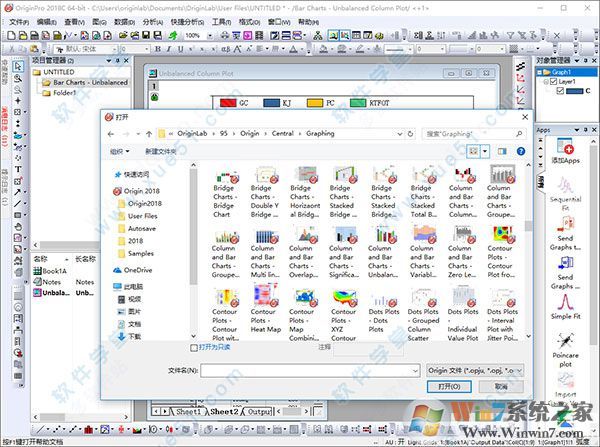Screen dimensions: 600x447
Task: Toggle the preview pane icon in dialog
Action: (x=504, y=151)
